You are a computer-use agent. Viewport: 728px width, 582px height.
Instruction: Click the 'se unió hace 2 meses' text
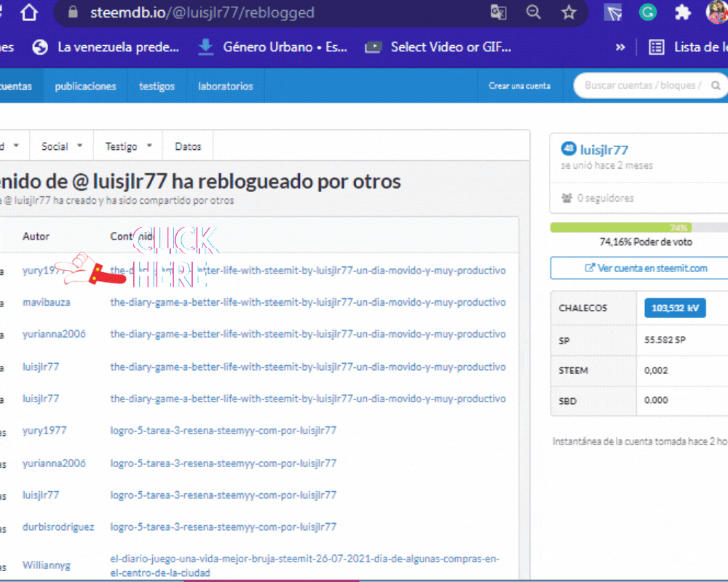(607, 165)
